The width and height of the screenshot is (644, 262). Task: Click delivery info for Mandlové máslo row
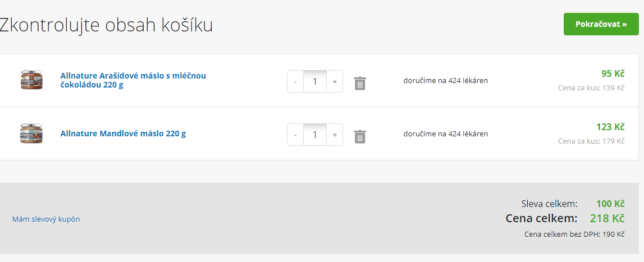(x=446, y=134)
